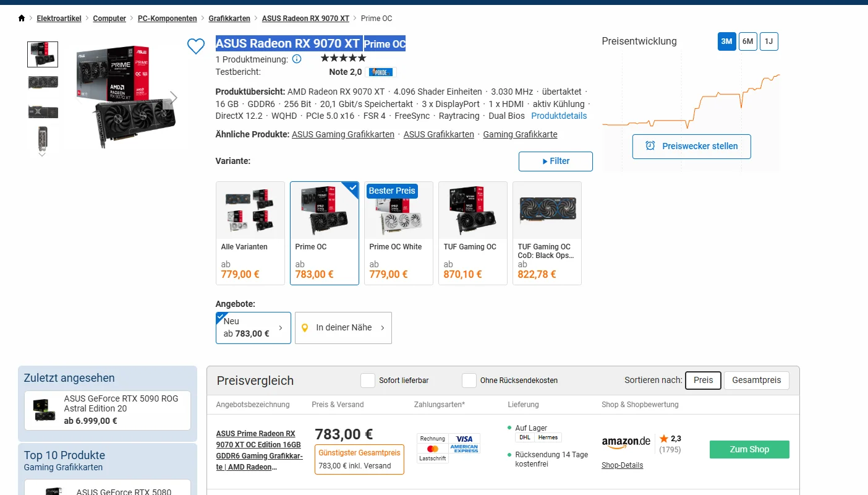
Task: Add product to wishlist with heart icon
Action: point(196,46)
